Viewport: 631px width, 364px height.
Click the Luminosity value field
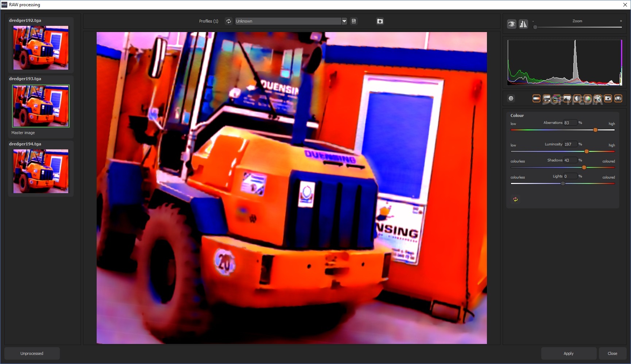pyautogui.click(x=570, y=144)
